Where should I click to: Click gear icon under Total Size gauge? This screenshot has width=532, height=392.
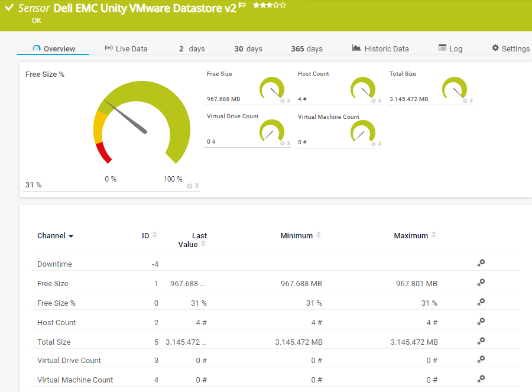[465, 101]
